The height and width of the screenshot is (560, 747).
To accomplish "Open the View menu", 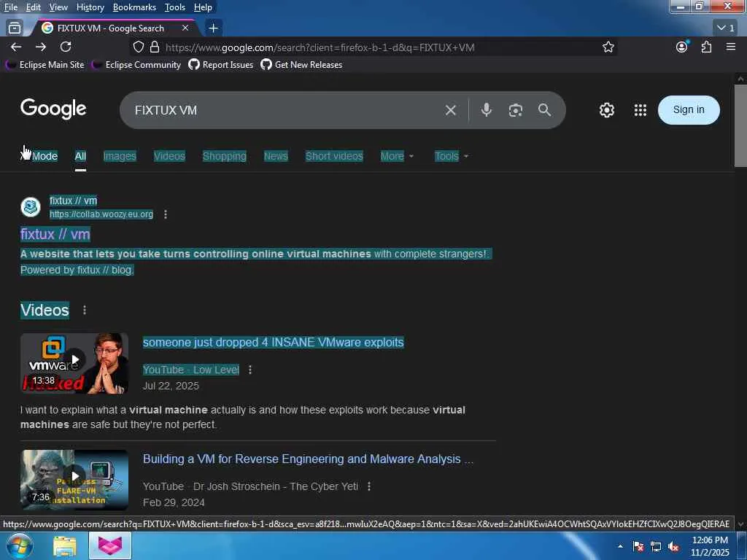I will [x=58, y=7].
